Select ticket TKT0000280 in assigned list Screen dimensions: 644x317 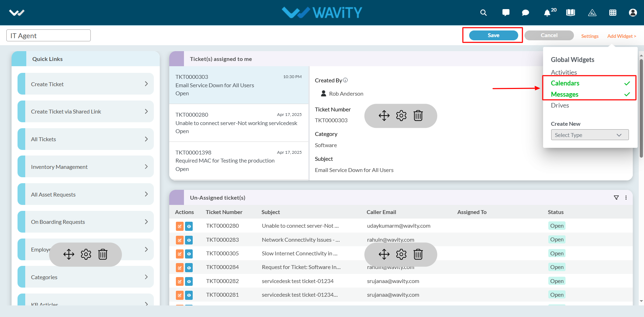(239, 123)
